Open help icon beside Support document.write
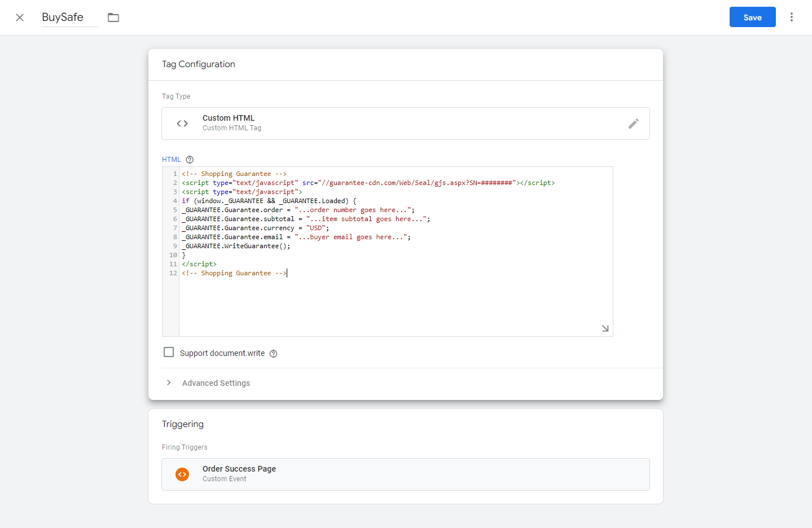This screenshot has height=528, width=812. (273, 354)
